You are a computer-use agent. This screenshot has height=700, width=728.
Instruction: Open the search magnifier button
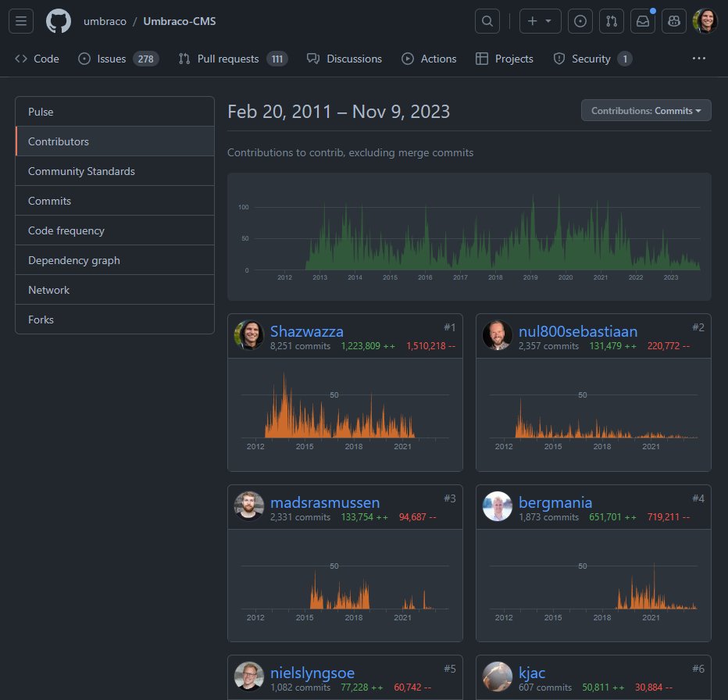click(x=487, y=21)
